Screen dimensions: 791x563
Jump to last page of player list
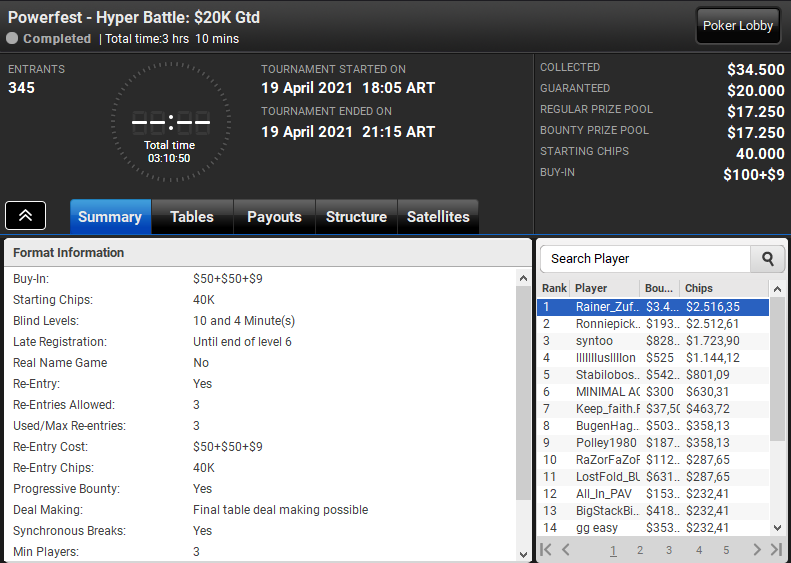[776, 549]
